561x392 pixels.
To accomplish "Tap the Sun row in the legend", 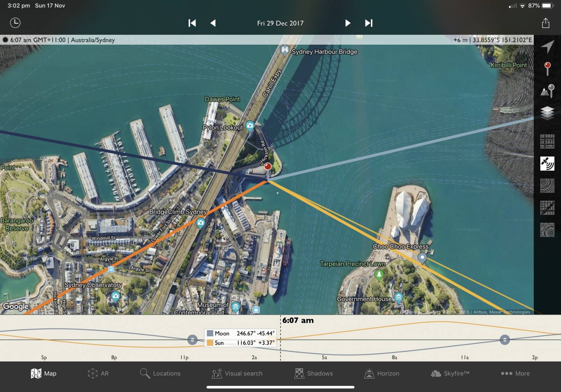I will pos(241,343).
